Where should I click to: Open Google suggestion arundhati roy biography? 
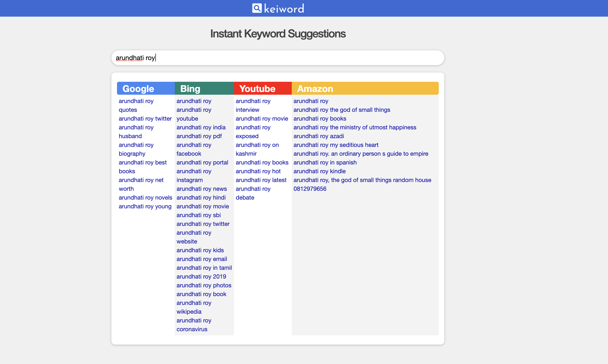point(136,149)
